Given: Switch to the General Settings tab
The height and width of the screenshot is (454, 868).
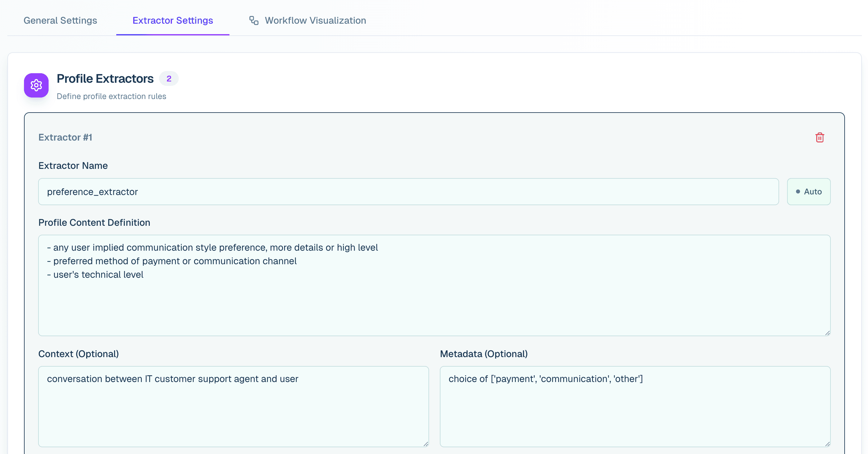Looking at the screenshot, I should click(x=60, y=20).
